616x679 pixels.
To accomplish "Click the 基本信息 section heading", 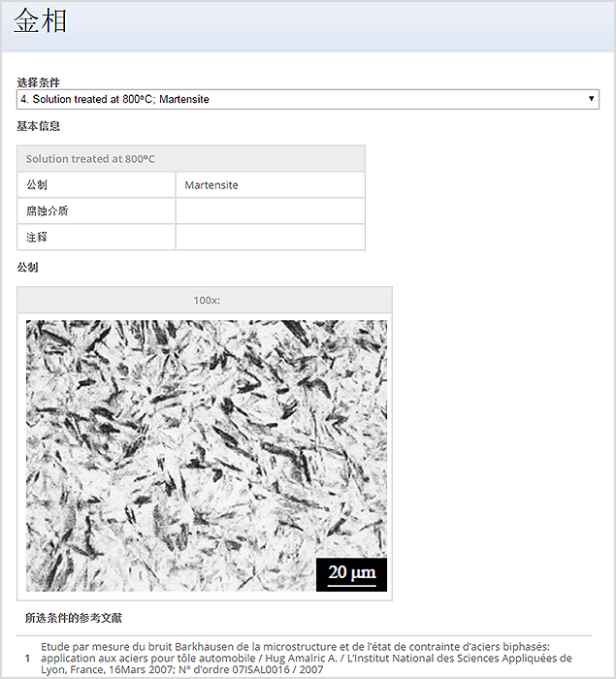I will 39,126.
